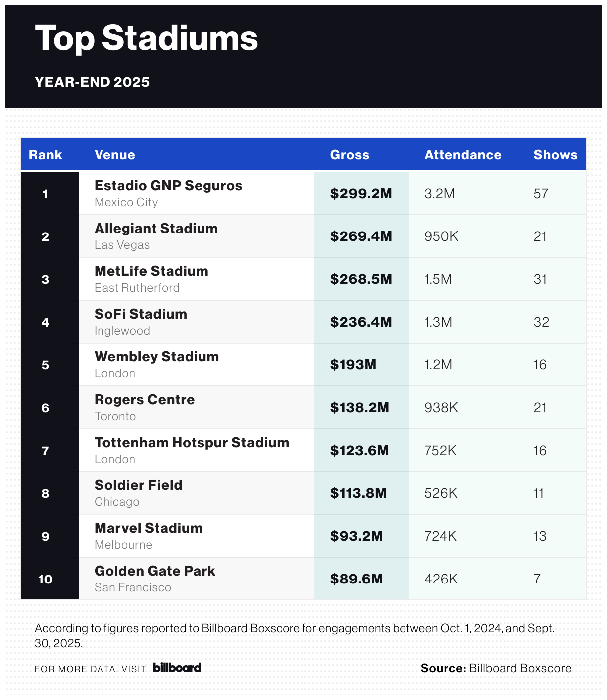Select the Tottenham Hotspur Stadium venue name
607x700 pixels.
click(192, 443)
